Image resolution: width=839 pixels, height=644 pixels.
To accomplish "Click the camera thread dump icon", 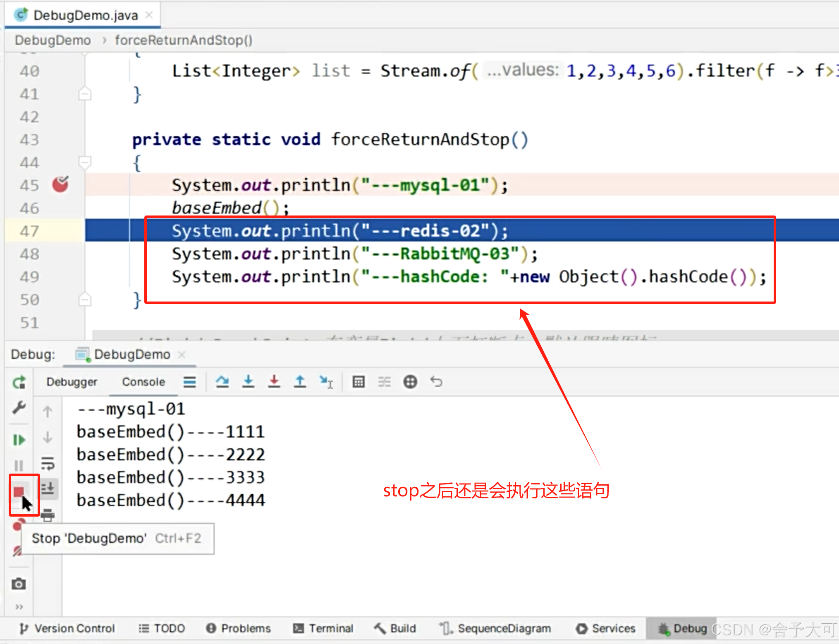I will 19,584.
